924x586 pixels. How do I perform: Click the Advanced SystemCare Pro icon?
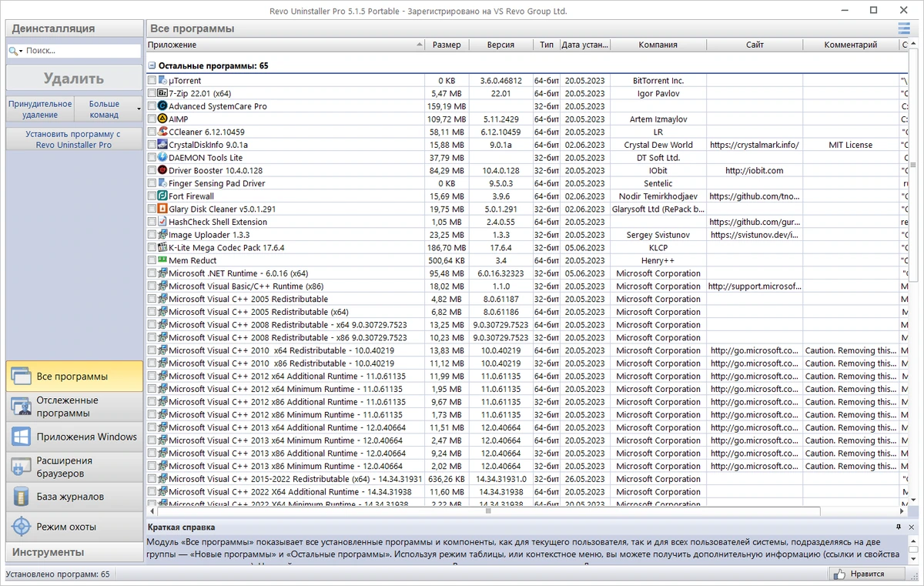point(162,106)
